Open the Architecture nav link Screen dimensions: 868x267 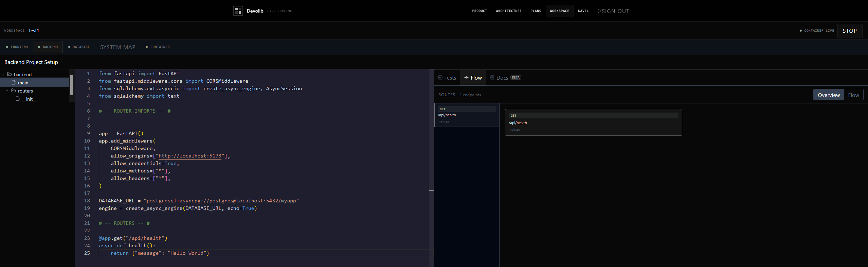(x=509, y=11)
